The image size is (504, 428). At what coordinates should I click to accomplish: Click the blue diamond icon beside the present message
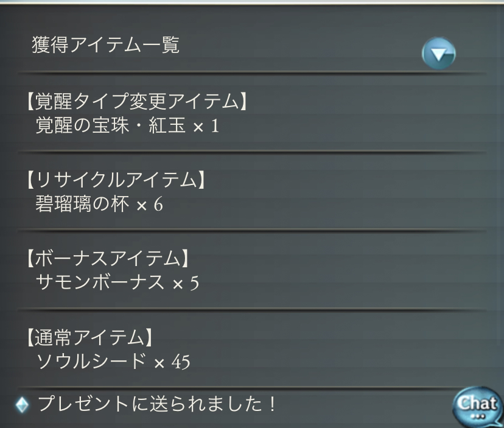(x=22, y=404)
